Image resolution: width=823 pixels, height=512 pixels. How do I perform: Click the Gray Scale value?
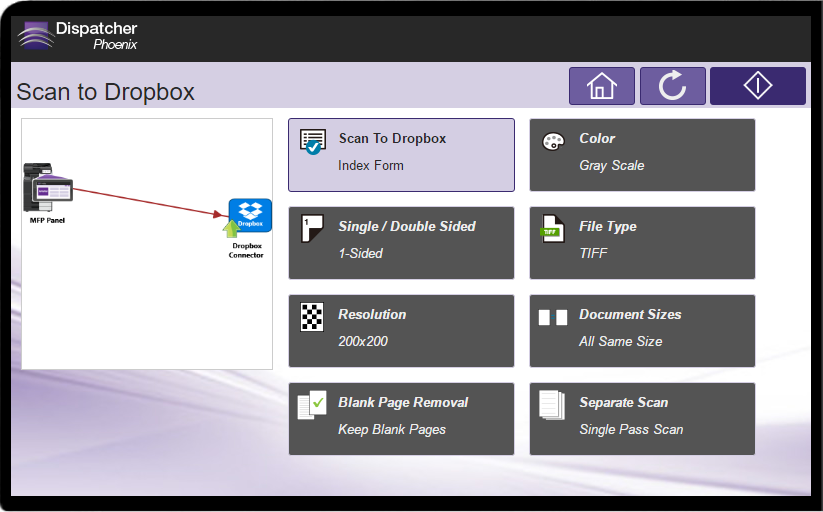click(611, 165)
